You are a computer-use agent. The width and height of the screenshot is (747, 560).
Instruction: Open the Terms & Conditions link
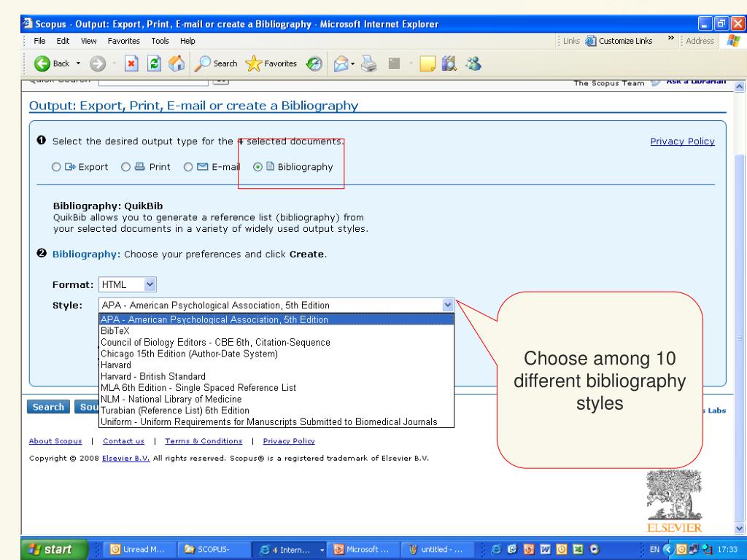tap(204, 441)
